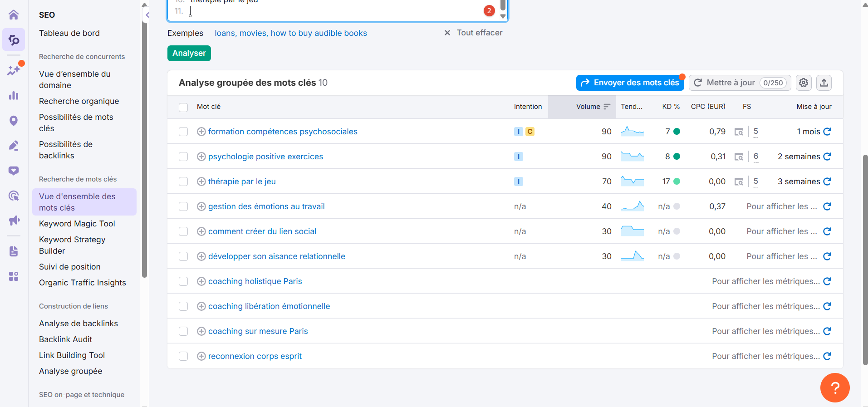Viewport: 868px width, 407px height.
Task: Open Keyword Magic Tool in the sidebar
Action: coord(77,224)
